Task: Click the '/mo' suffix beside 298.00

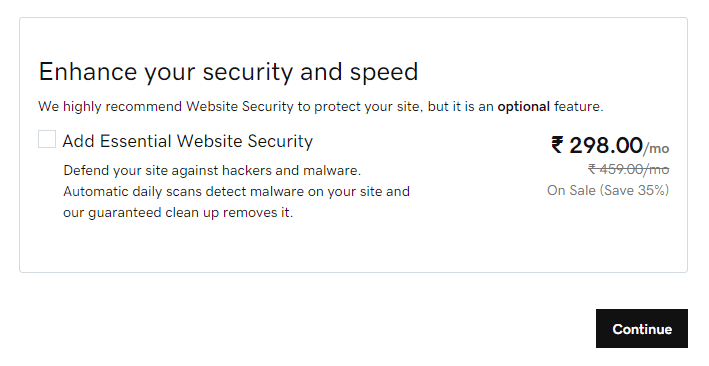Action: coord(656,148)
